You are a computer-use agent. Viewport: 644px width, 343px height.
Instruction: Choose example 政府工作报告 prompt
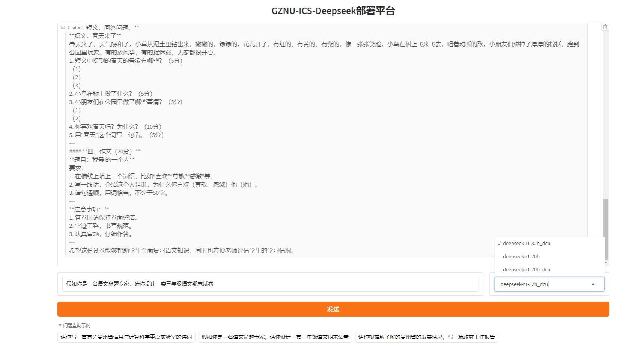(x=427, y=337)
